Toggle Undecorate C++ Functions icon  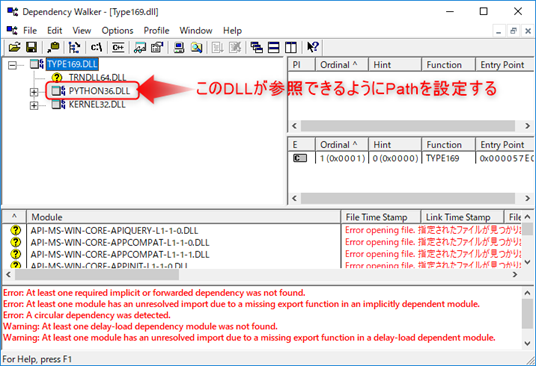tap(118, 47)
